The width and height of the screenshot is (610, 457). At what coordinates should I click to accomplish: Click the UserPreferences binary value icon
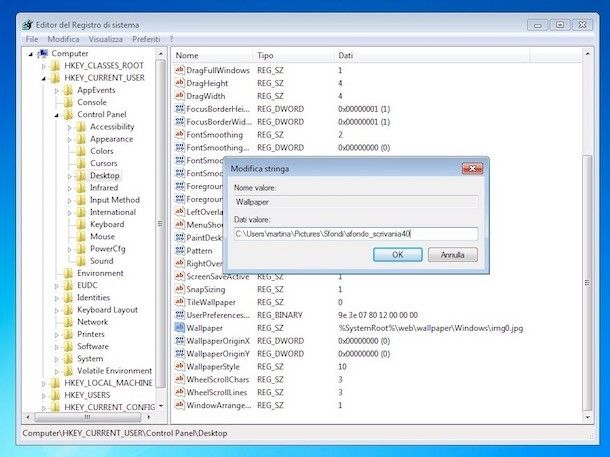coord(179,315)
